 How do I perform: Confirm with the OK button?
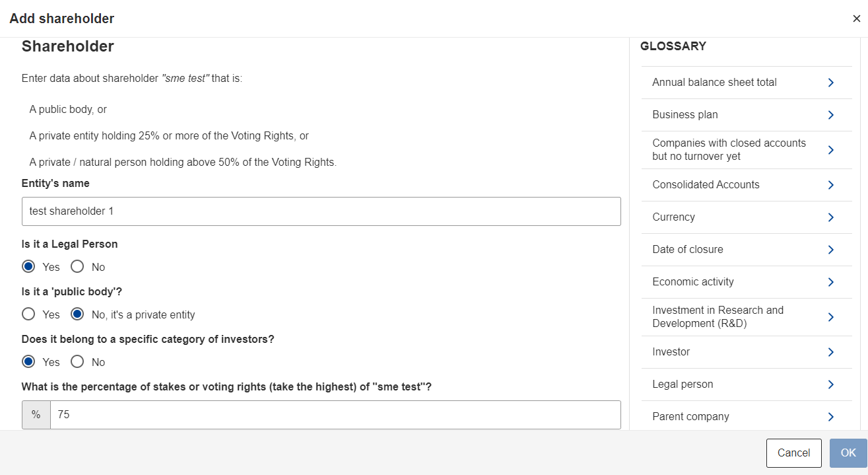coord(848,453)
